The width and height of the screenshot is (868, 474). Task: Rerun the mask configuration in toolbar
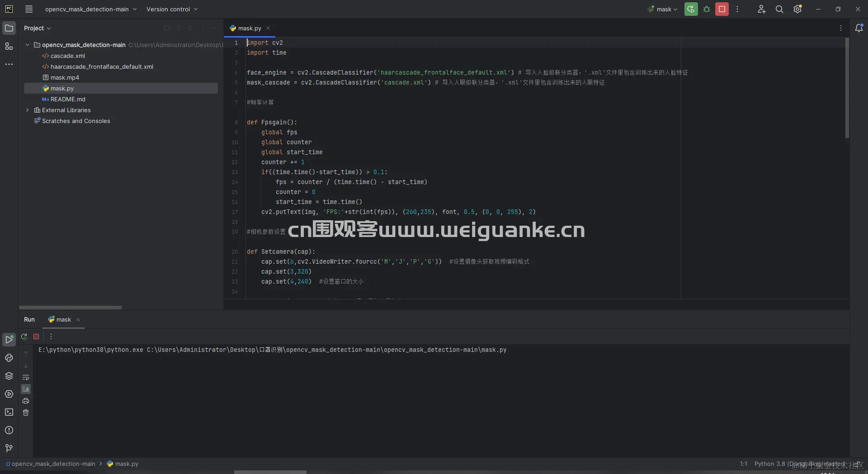[691, 9]
